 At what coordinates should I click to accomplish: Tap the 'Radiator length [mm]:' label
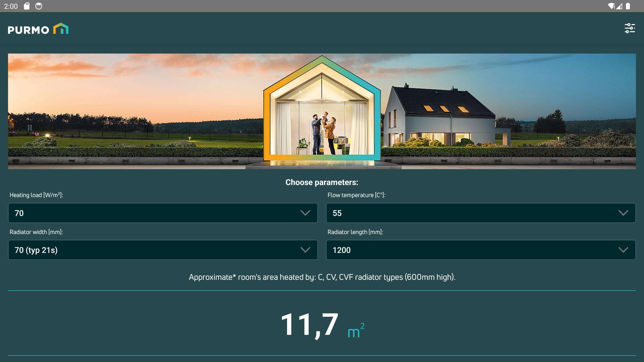pyautogui.click(x=355, y=232)
